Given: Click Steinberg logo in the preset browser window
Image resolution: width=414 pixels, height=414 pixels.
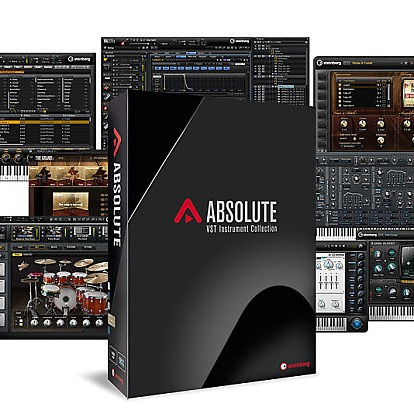Looking at the screenshot, I should pos(79,59).
